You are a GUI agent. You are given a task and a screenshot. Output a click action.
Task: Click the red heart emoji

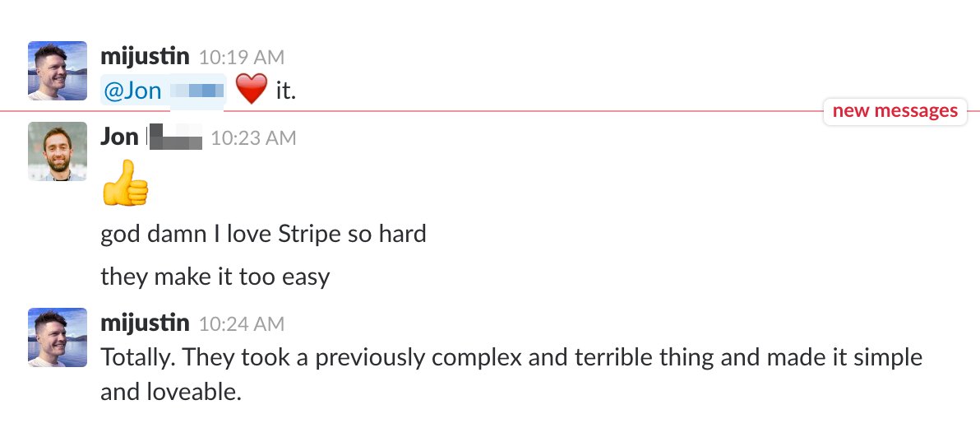(x=252, y=90)
